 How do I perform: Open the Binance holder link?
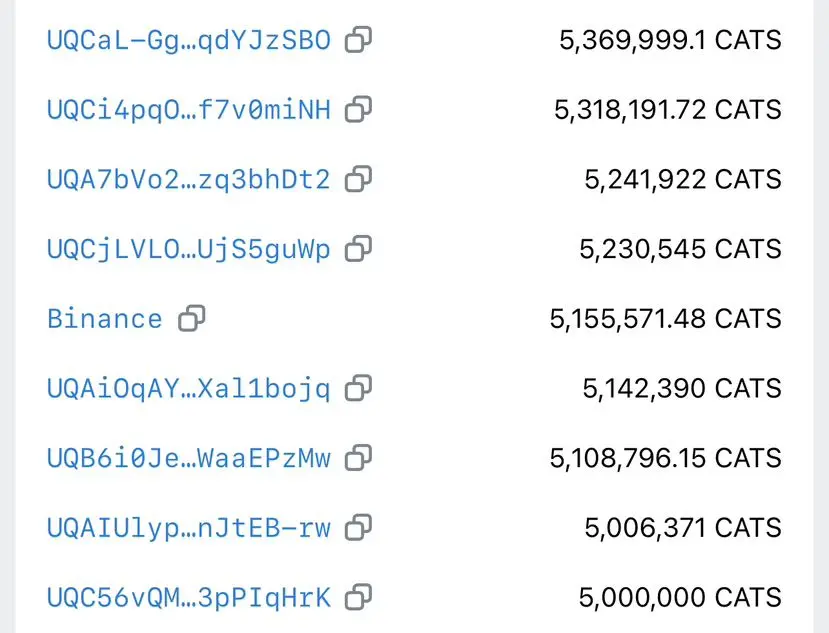click(x=105, y=319)
